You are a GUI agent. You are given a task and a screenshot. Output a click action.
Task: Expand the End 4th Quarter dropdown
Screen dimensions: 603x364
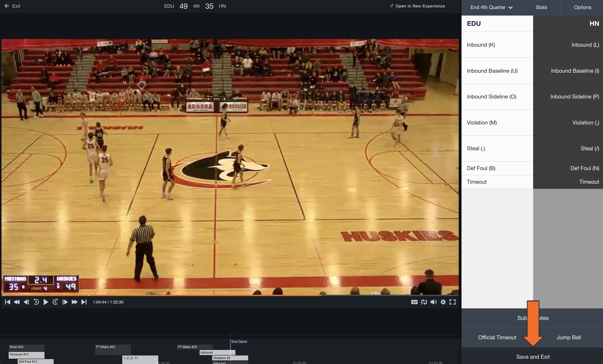coord(492,7)
